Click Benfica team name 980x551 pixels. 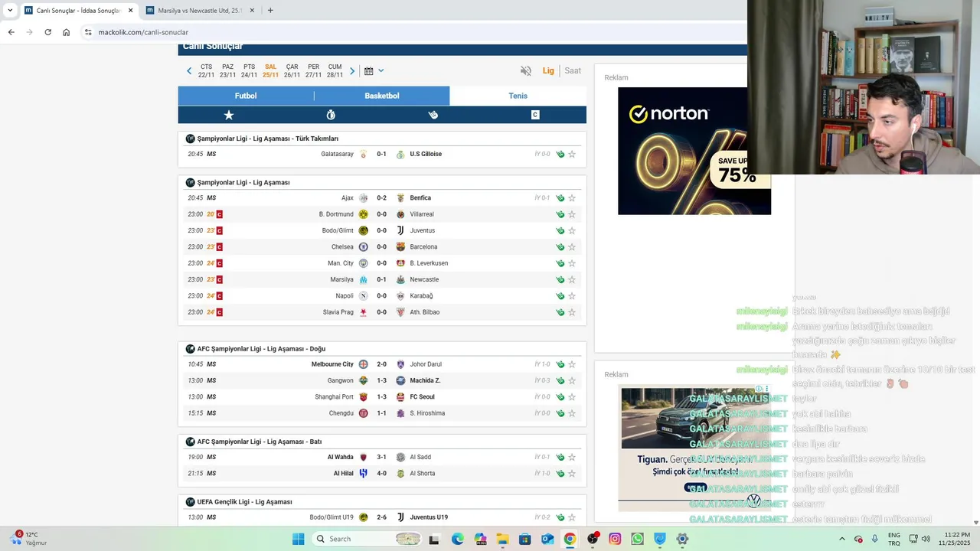coord(420,197)
